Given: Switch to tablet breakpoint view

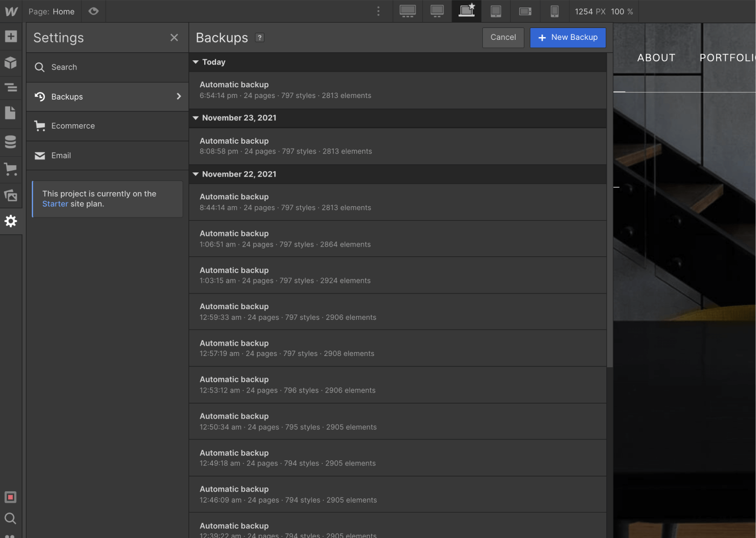Looking at the screenshot, I should point(496,11).
